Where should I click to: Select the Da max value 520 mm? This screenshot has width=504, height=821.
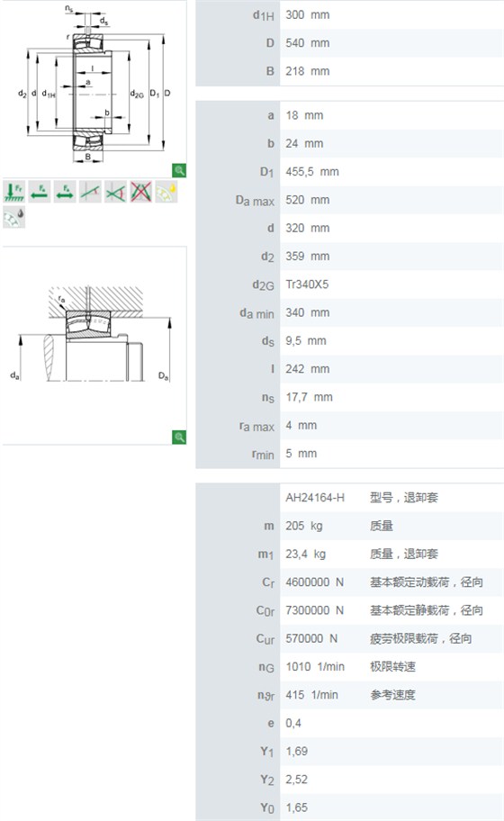[307, 200]
